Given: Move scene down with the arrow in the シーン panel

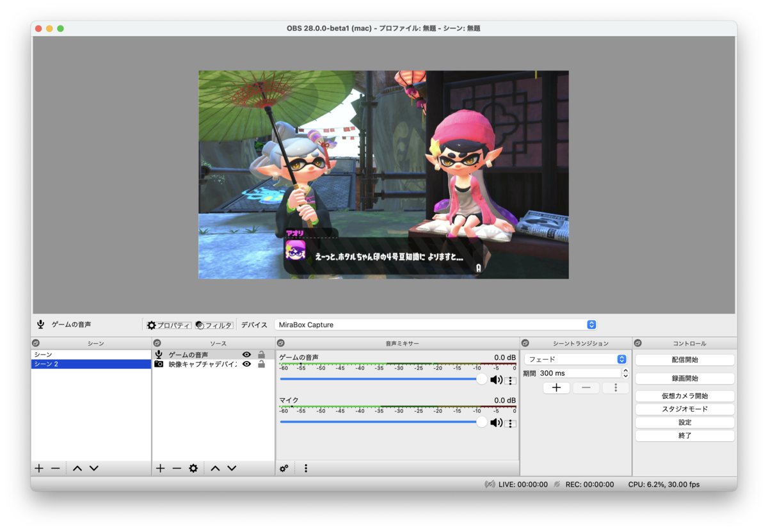Looking at the screenshot, I should [x=94, y=469].
